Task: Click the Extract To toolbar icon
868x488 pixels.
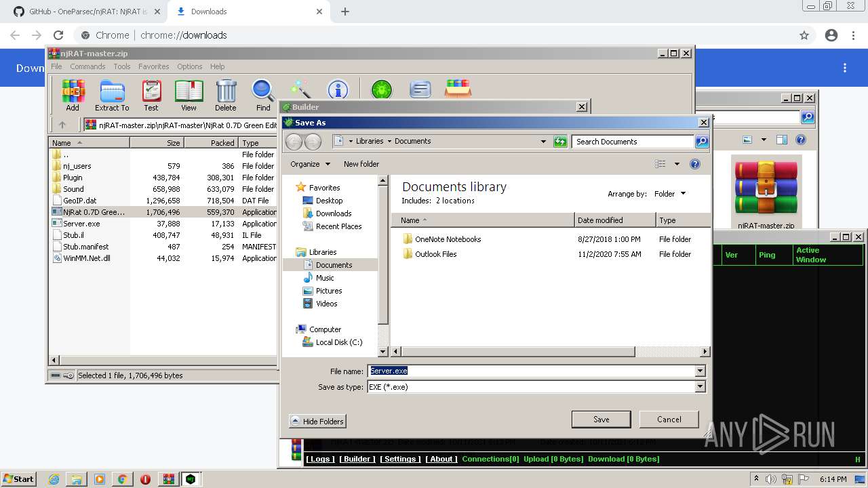Action: [x=112, y=95]
